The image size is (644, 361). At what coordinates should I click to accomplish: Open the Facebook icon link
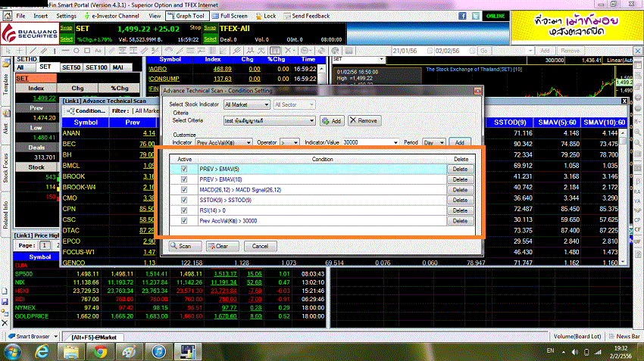pos(462,16)
